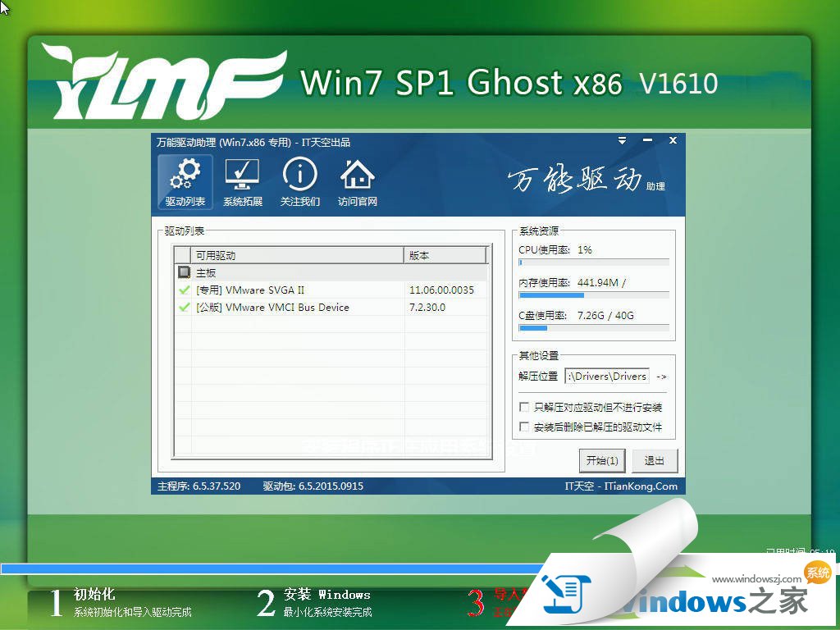This screenshot has width=840, height=630.
Task: Enable 只解压对应驱动但不进行安装 checkbox
Action: 523,406
